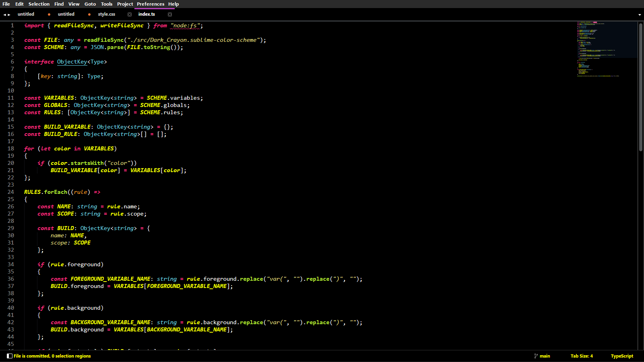Screen dimensions: 644x362
Task: Click the GLOBALS constant on line 12
Action: 56,105
